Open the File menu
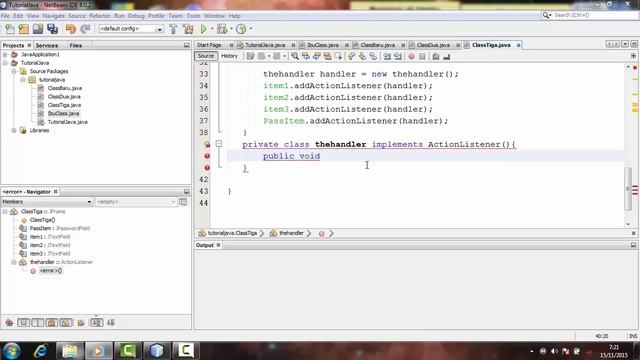This screenshot has width=640, height=360. 5,16
